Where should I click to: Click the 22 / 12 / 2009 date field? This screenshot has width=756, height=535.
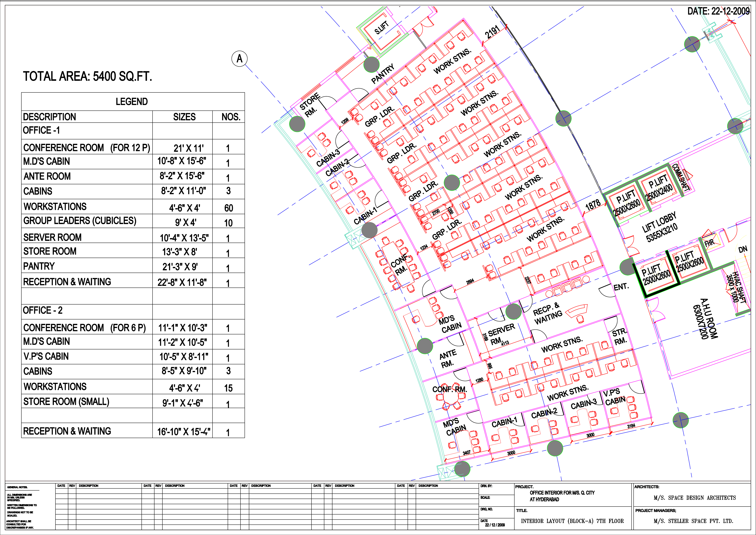coord(495,525)
